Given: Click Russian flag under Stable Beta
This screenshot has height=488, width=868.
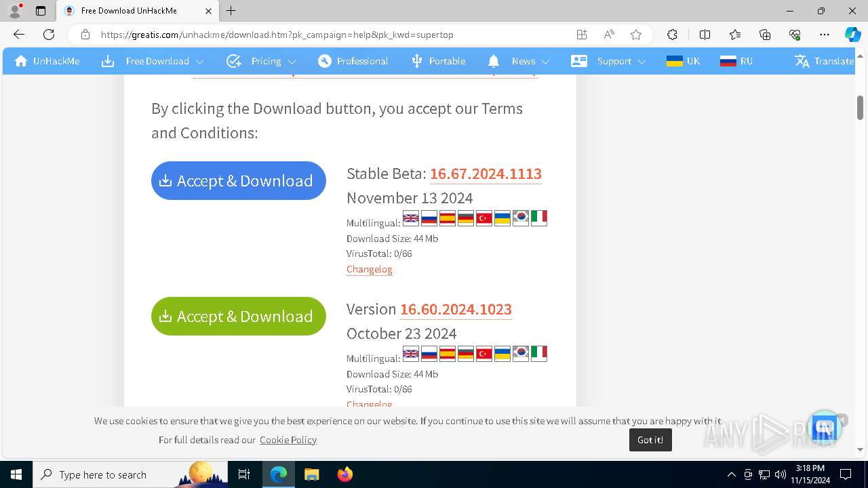Looking at the screenshot, I should [429, 218].
